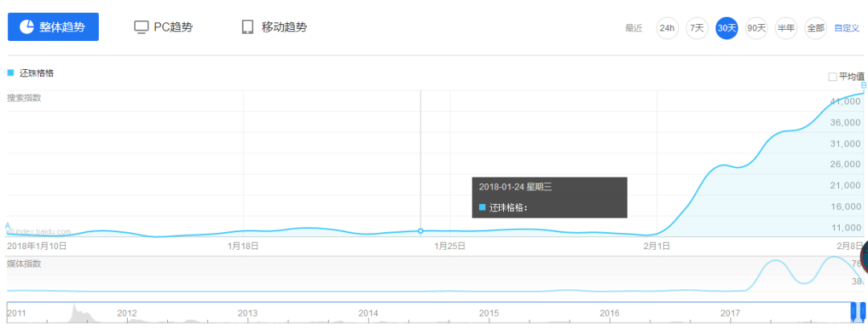Click the blue legend square for 还珠格格

click(x=10, y=73)
